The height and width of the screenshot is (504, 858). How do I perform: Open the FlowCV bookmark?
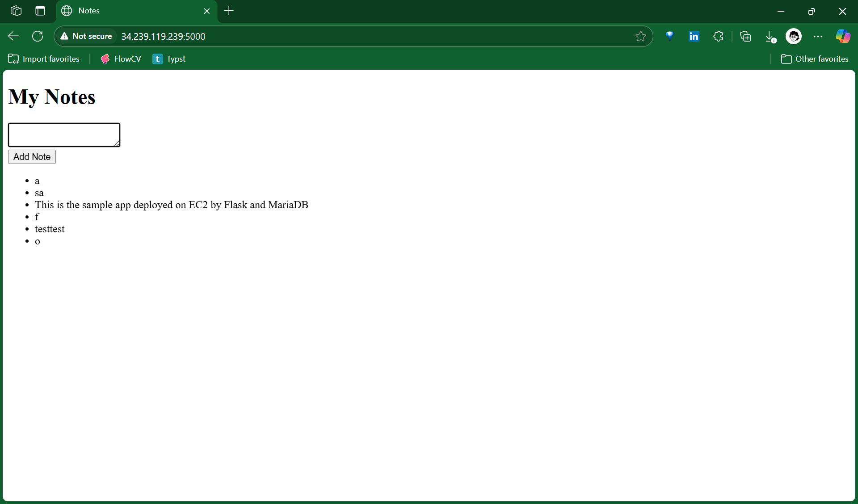point(121,59)
